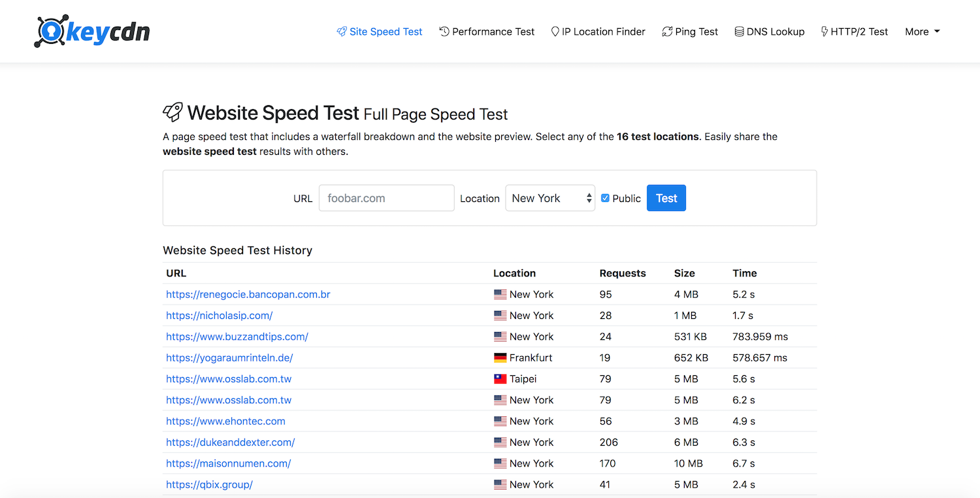
Task: Click the Taiwan flag in Taipei row
Action: click(x=500, y=379)
